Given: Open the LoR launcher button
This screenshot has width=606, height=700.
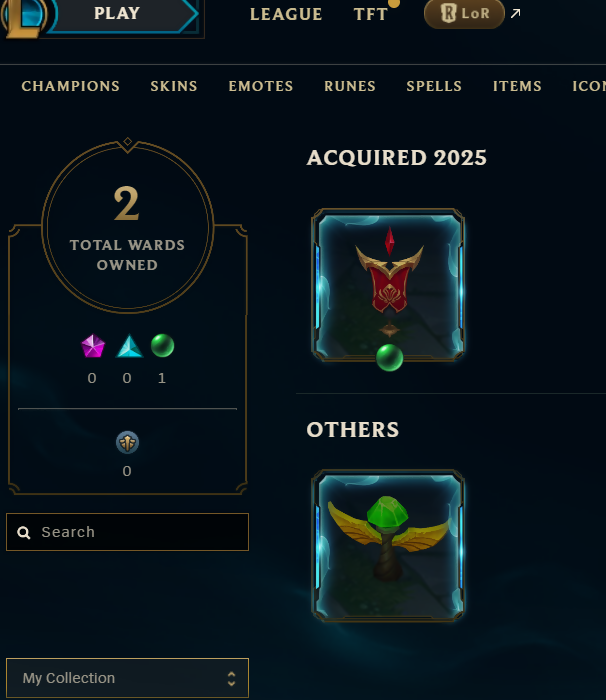Looking at the screenshot, I should [464, 13].
